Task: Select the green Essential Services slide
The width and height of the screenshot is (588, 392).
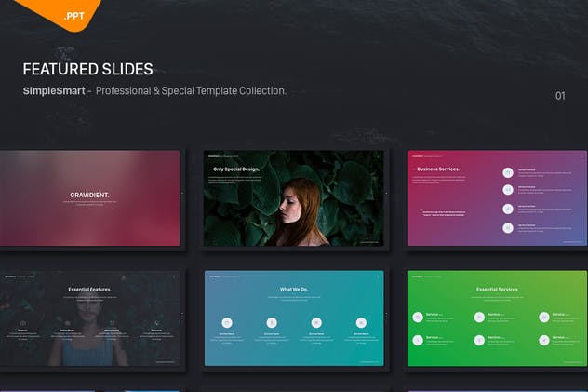Action: tap(497, 318)
